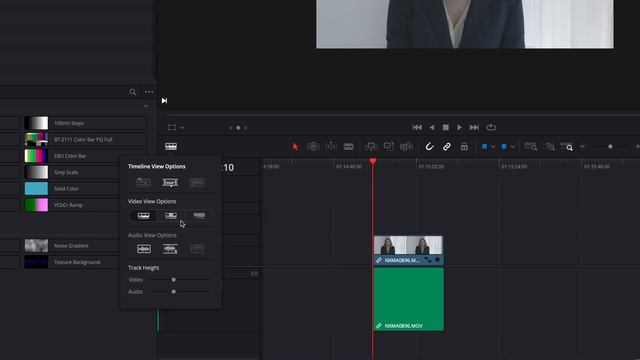Click the skip-to-end icon above the toolbar
The width and height of the screenshot is (640, 360).
[x=164, y=100]
